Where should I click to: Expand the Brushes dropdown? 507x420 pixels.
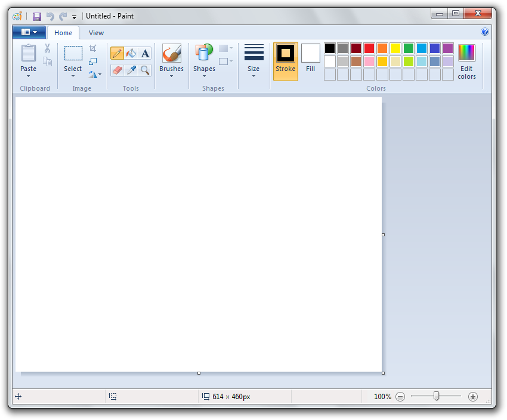click(171, 76)
